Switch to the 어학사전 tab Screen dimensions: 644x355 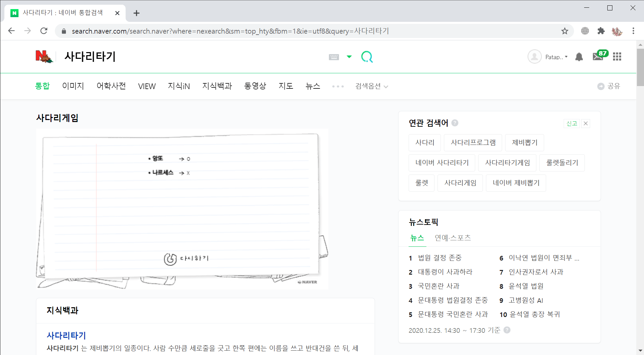coord(111,86)
